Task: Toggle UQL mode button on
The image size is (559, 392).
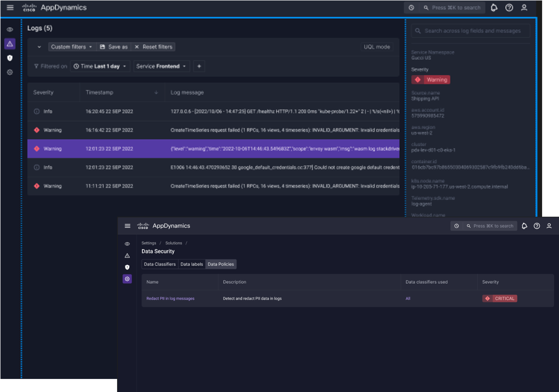Action: point(375,47)
